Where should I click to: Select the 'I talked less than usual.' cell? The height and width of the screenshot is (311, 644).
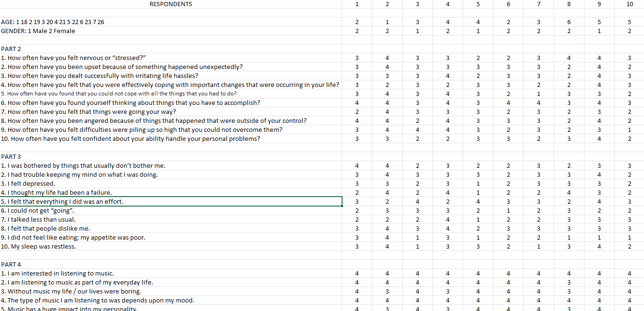[x=38, y=220]
